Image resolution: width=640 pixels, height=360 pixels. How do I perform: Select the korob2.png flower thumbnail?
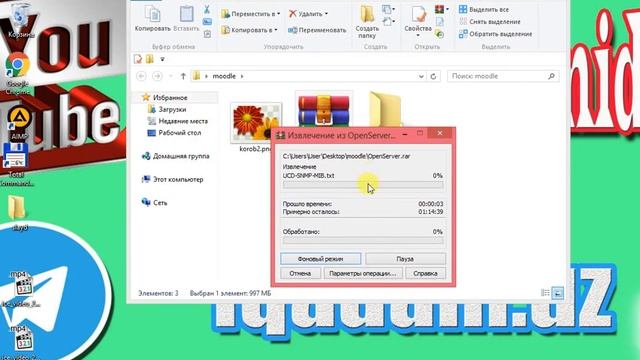tap(256, 122)
